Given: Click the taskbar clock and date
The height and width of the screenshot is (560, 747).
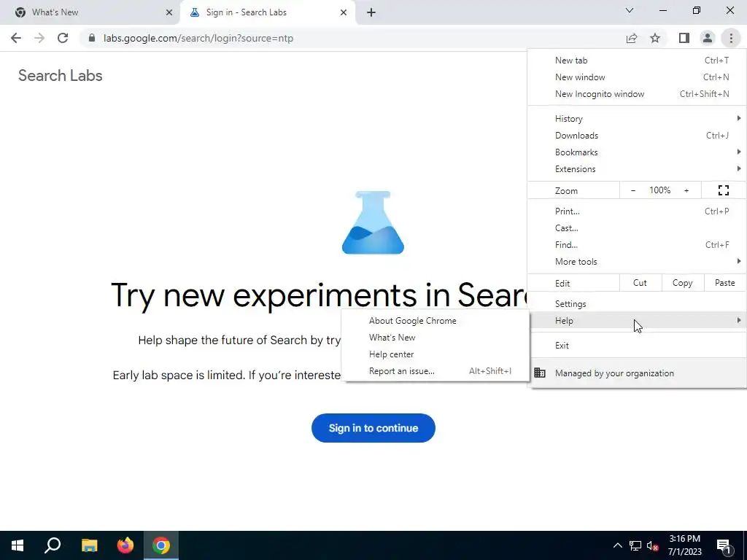Looking at the screenshot, I should pos(684,545).
